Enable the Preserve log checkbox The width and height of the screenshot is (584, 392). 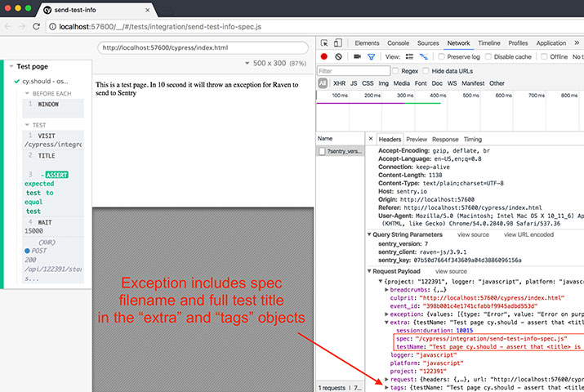tap(441, 56)
